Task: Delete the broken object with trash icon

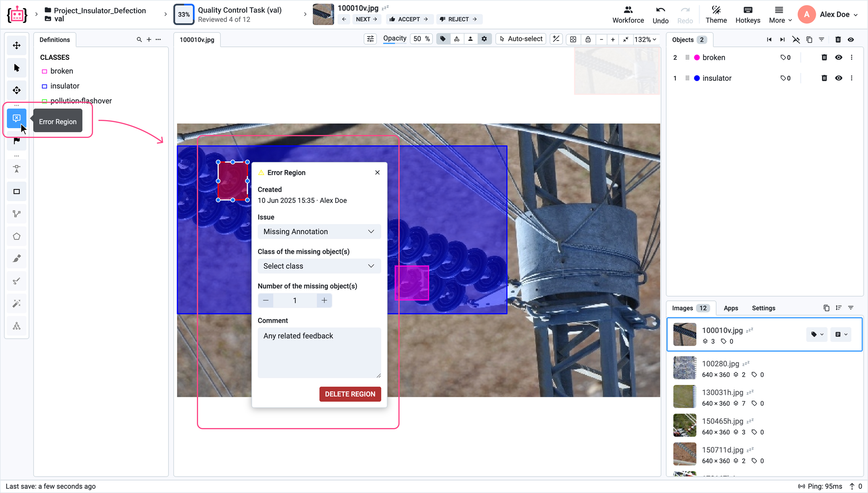Action: pos(824,57)
